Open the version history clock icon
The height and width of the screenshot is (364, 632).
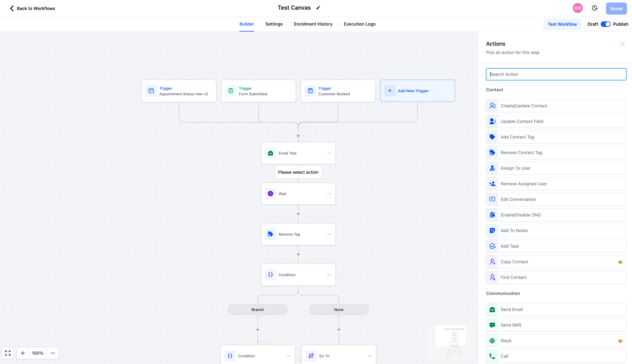tap(595, 8)
